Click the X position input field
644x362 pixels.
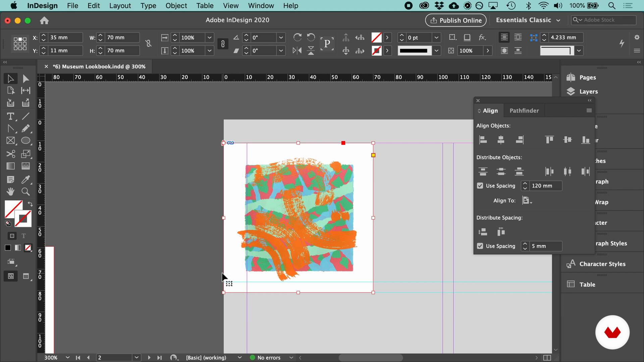click(65, 38)
